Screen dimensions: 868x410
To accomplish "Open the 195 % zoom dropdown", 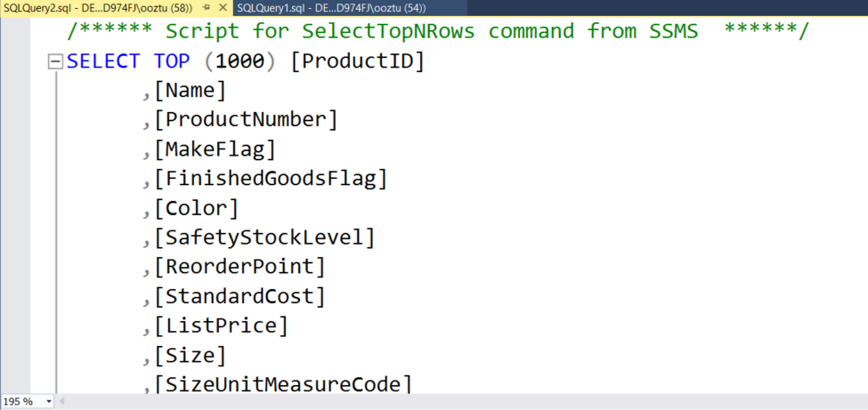I will [47, 401].
